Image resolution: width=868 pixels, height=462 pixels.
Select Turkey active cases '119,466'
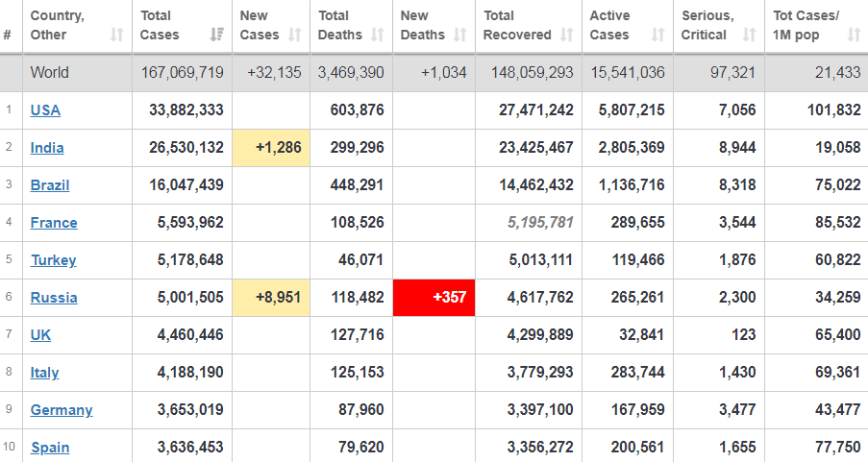[x=638, y=260]
